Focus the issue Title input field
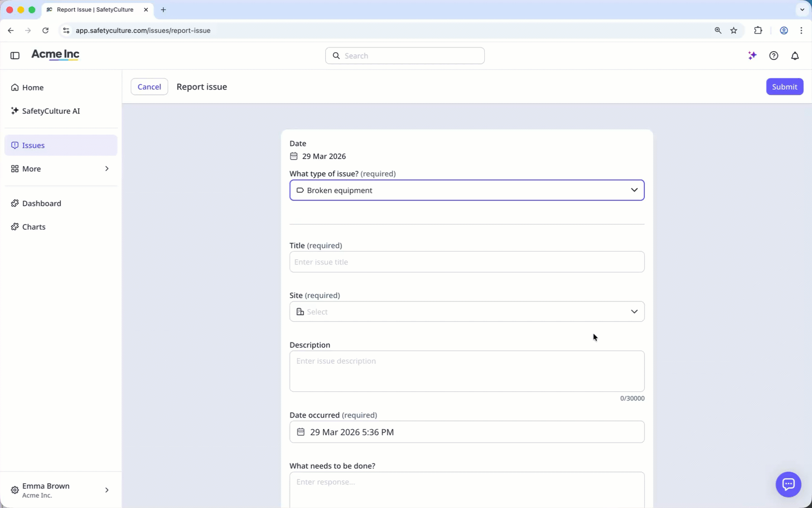Screen dimensions: 812x508 pyautogui.click(x=467, y=262)
